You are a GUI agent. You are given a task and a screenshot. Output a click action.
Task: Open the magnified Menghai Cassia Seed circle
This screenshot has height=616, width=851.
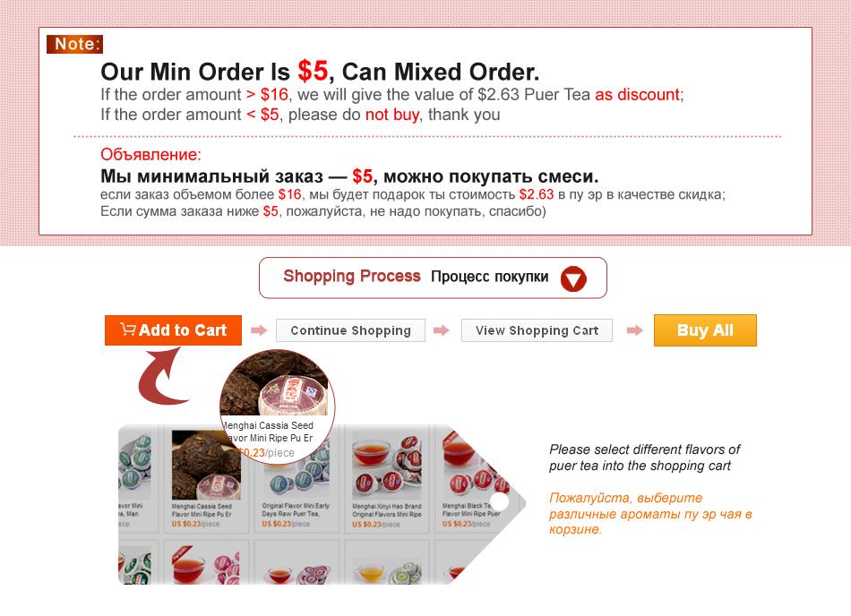click(x=278, y=406)
